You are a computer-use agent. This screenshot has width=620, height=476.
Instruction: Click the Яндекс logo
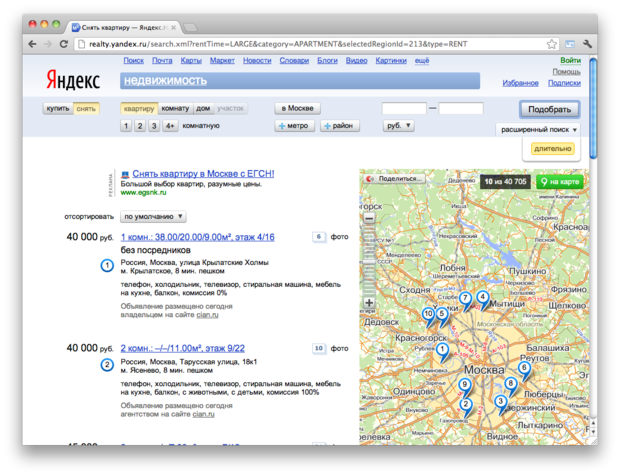tap(73, 79)
